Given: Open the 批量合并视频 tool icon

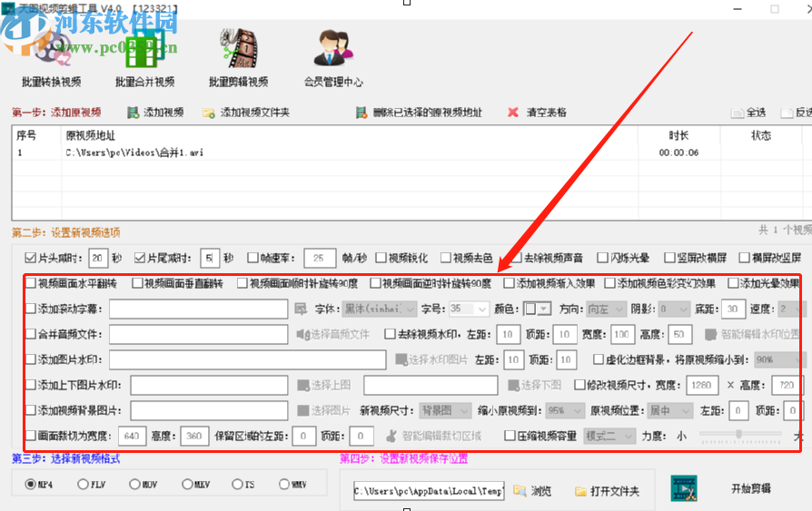Looking at the screenshot, I should tap(144, 51).
